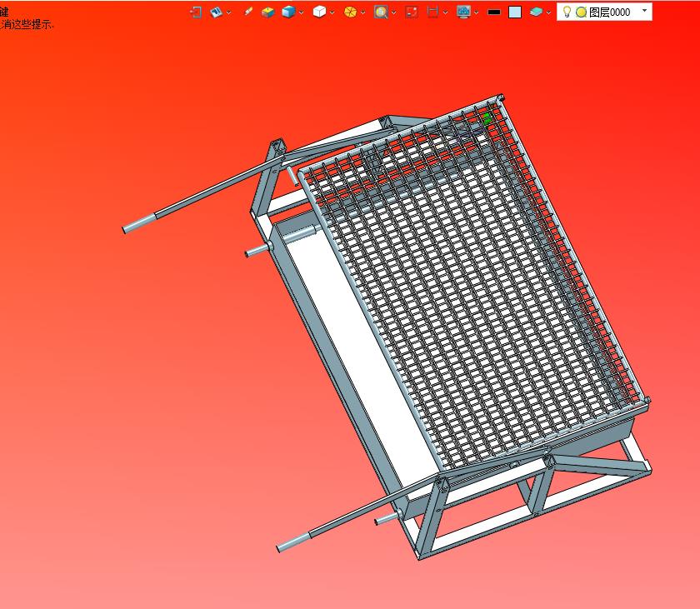
Task: Select the brush highlighter tool icon
Action: click(248, 12)
